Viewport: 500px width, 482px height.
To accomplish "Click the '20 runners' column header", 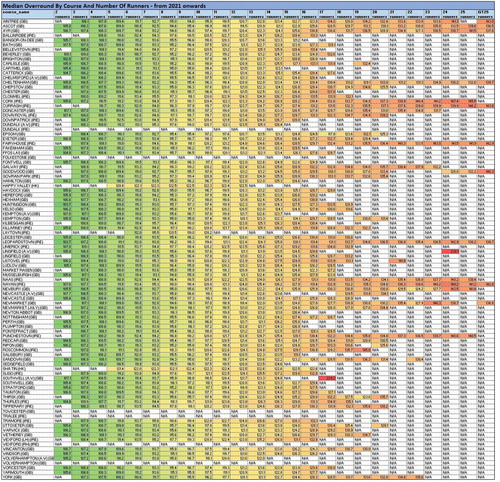I will [x=380, y=14].
